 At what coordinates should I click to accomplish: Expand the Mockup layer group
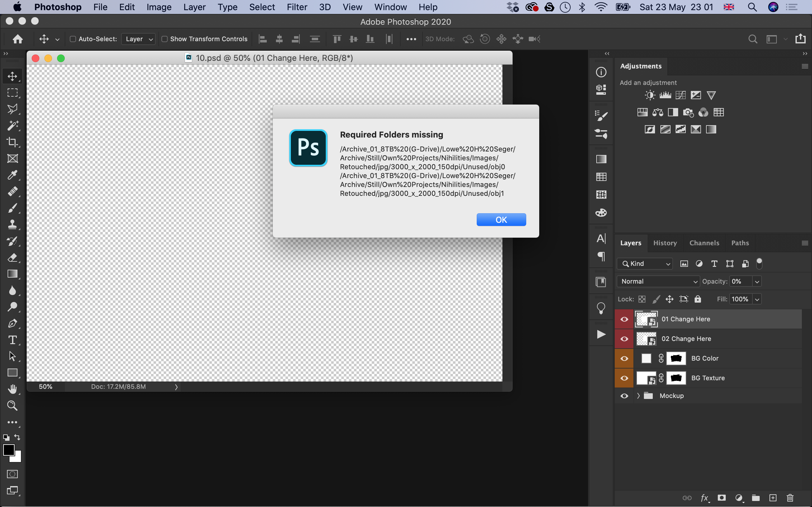point(637,395)
